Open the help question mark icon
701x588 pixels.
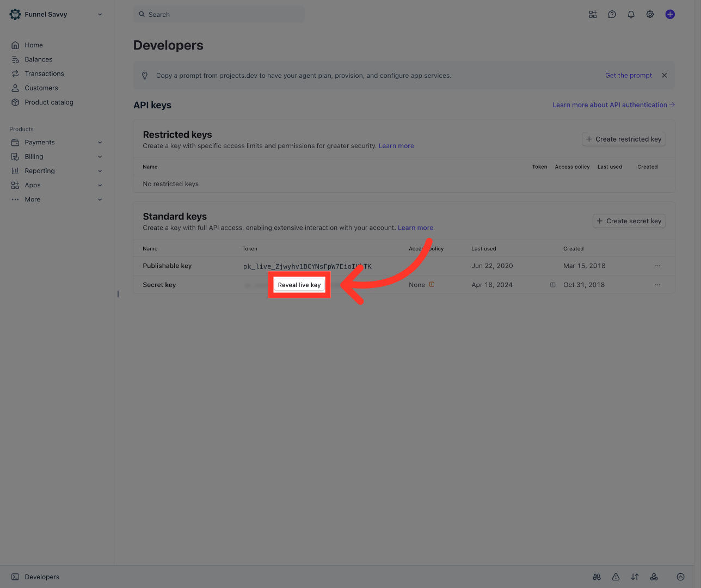612,15
